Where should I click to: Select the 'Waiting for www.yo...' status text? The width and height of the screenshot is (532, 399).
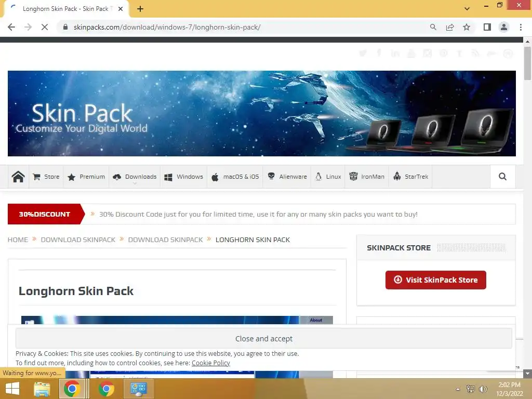pos(32,373)
